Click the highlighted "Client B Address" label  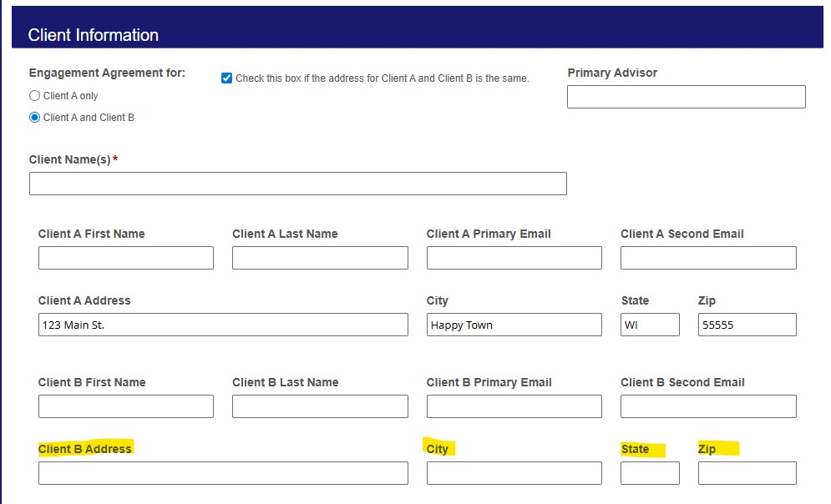(x=85, y=449)
